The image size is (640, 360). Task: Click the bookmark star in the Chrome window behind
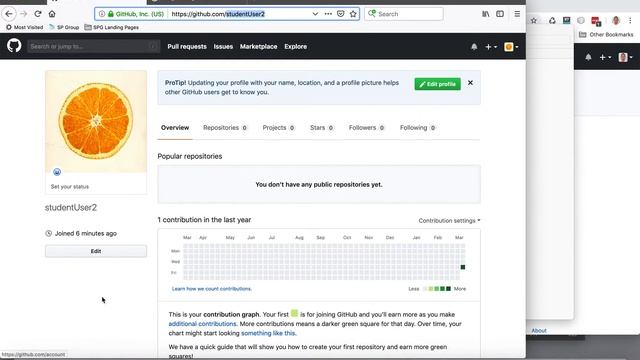coord(533,20)
